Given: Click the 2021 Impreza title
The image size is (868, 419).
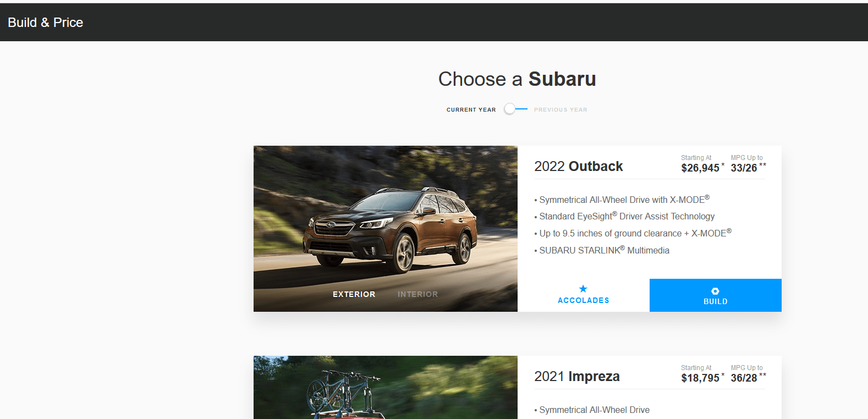Looking at the screenshot, I should tap(577, 377).
